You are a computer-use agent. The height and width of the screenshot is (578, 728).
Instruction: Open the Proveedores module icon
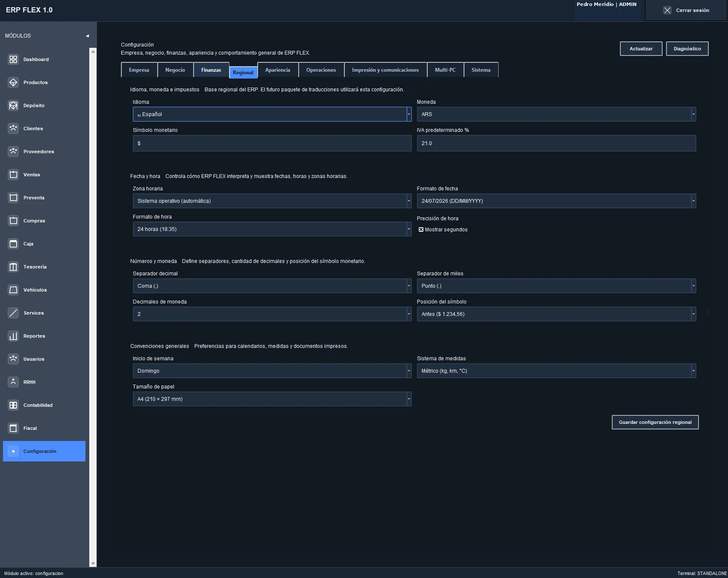(13, 152)
